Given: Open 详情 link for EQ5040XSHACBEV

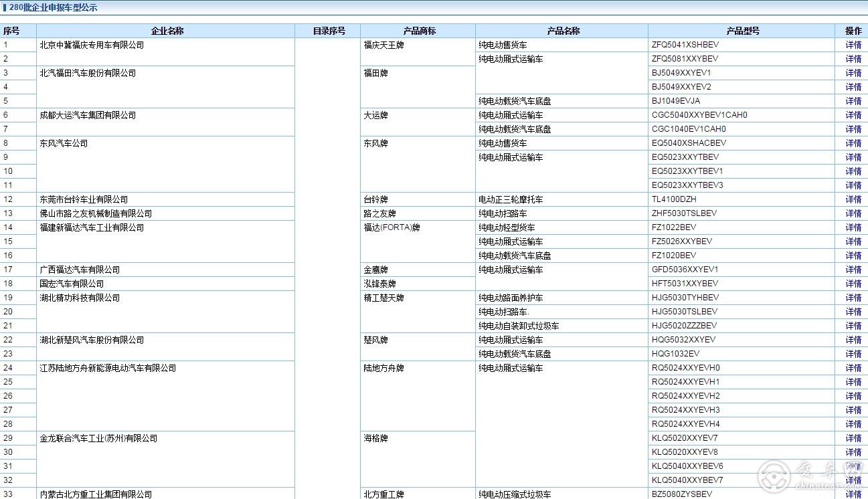Looking at the screenshot, I should pyautogui.click(x=853, y=144).
